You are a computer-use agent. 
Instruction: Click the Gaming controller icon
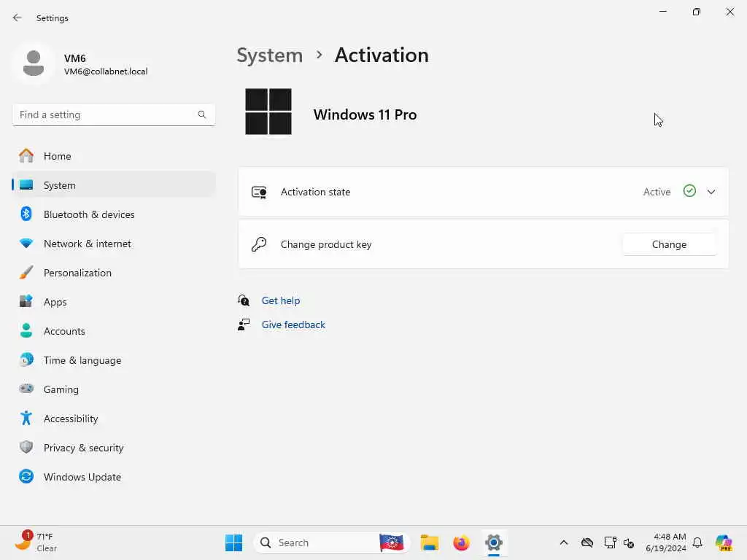tap(26, 389)
